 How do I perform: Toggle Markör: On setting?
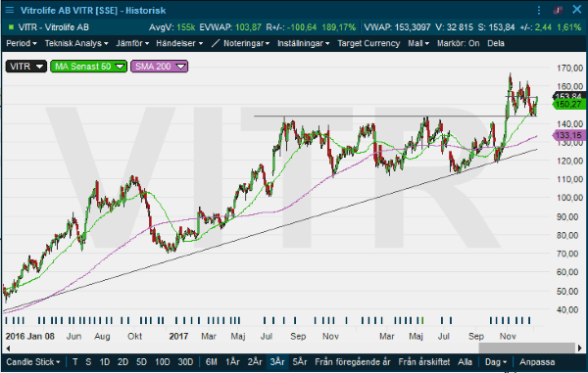click(x=459, y=43)
